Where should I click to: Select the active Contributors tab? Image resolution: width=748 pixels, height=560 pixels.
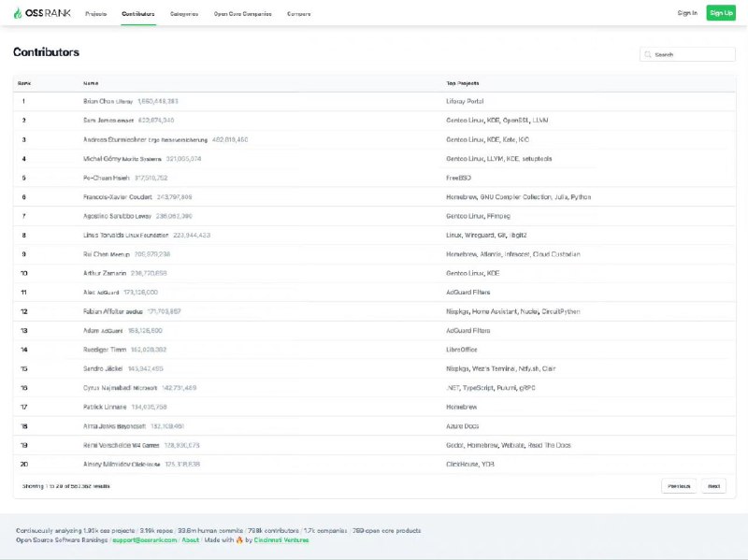coord(138,14)
